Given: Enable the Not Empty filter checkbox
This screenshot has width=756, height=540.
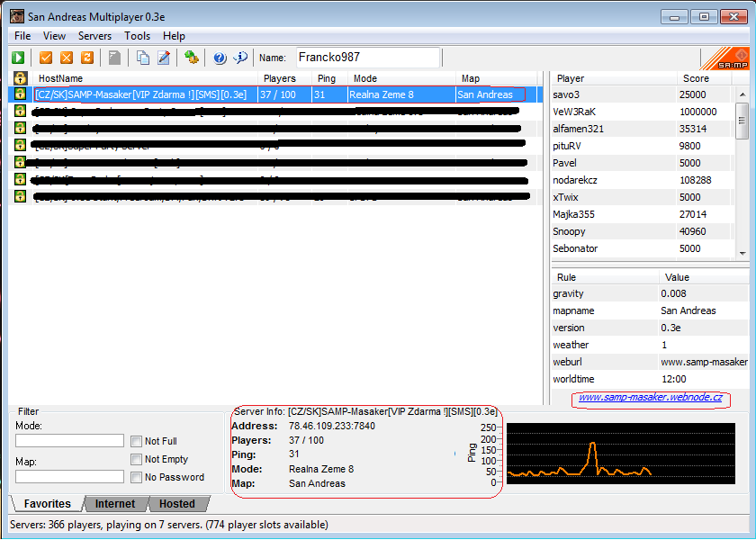Looking at the screenshot, I should (x=137, y=459).
